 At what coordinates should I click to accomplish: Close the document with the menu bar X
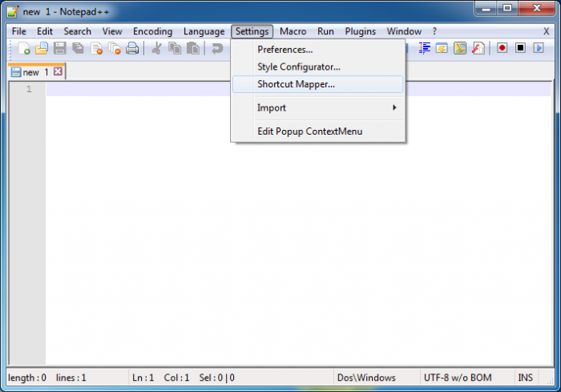(546, 31)
